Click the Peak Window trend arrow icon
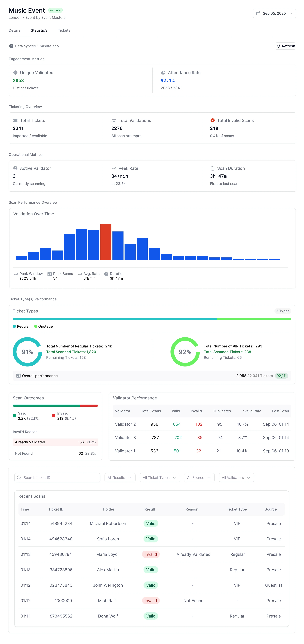This screenshot has width=304, height=644. coord(16,274)
